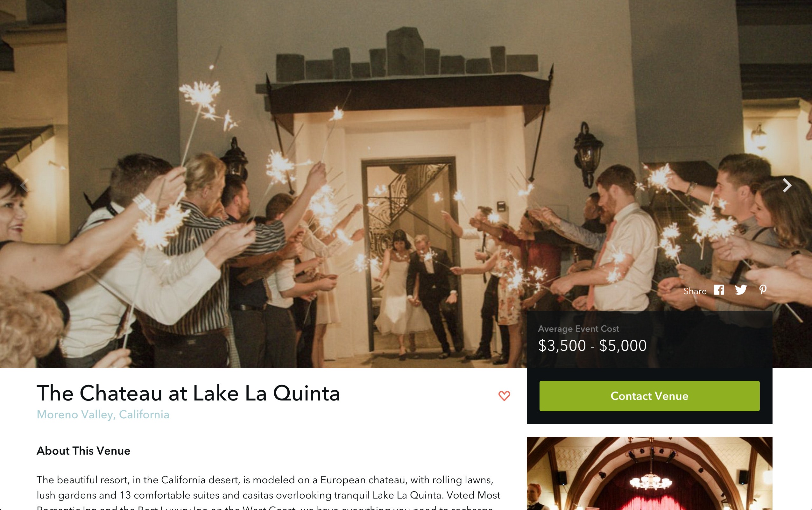Click The Chateau at Lake La Quinta title

coord(188,393)
